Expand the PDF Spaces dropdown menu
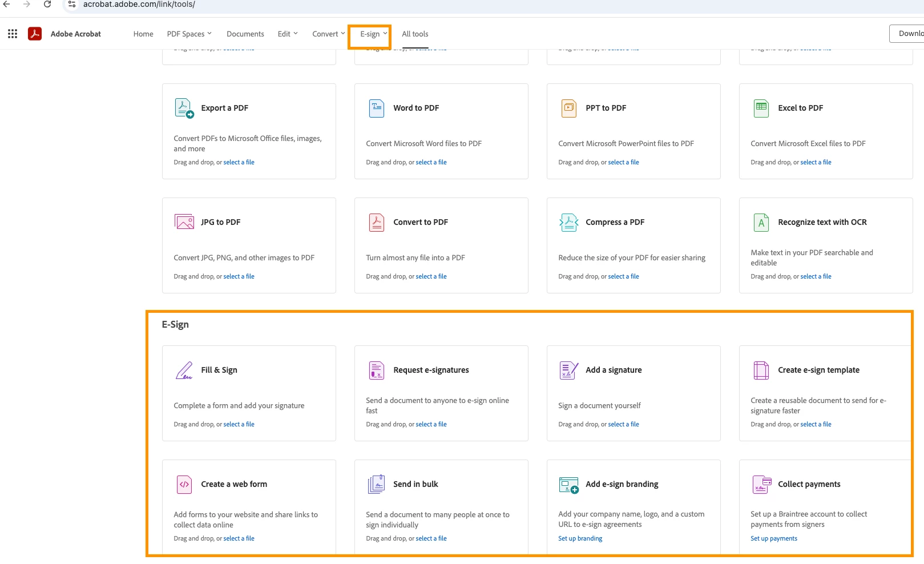 189,34
